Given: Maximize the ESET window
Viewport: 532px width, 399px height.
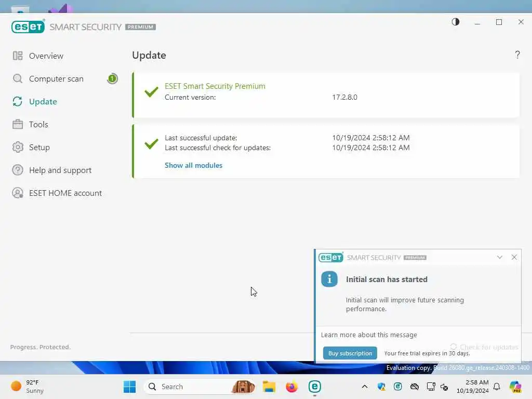Looking at the screenshot, I should tap(499, 22).
